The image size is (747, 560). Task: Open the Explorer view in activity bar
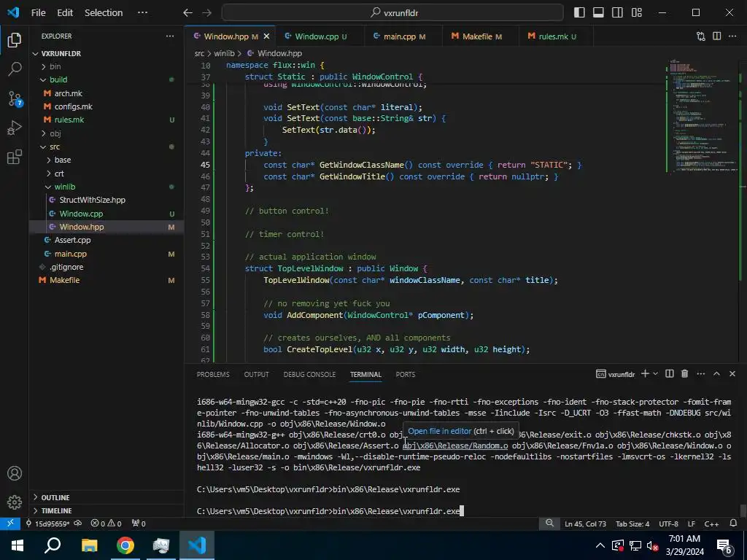[x=15, y=40]
